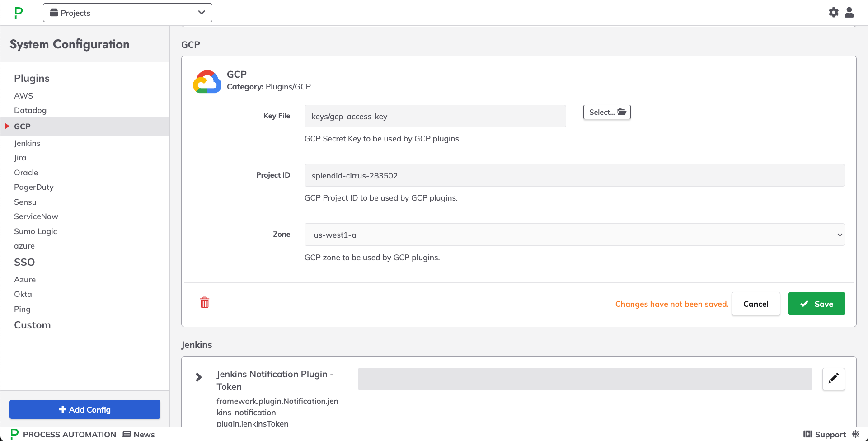Click the footer gear icon
This screenshot has height=441, width=868.
click(855, 434)
